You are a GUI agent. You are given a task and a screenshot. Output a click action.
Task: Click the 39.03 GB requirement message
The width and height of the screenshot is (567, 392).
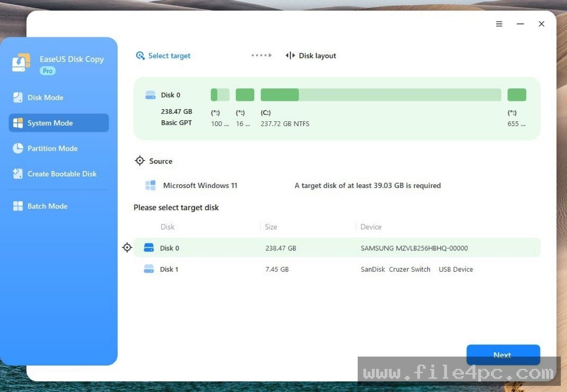[368, 186]
